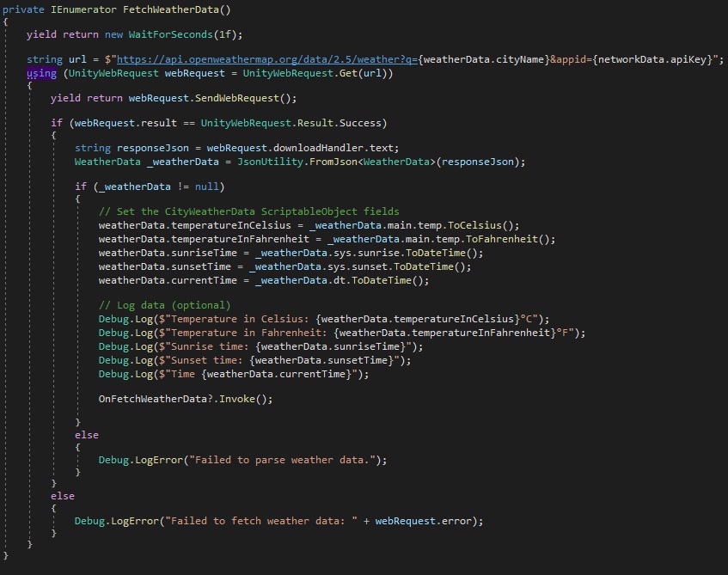728x575 pixels.
Task: Click the FetchWeatherData method name
Action: (170, 9)
